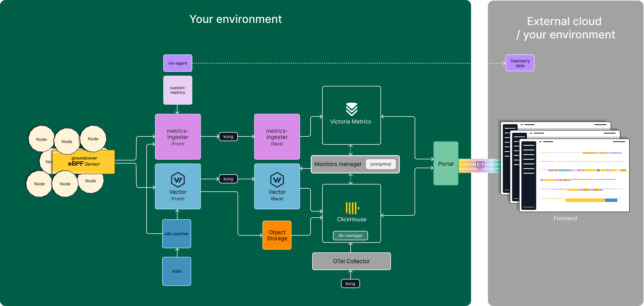Click the db-manager tag inside ClickHouse
Screen dimensions: 644x306
coord(350,236)
